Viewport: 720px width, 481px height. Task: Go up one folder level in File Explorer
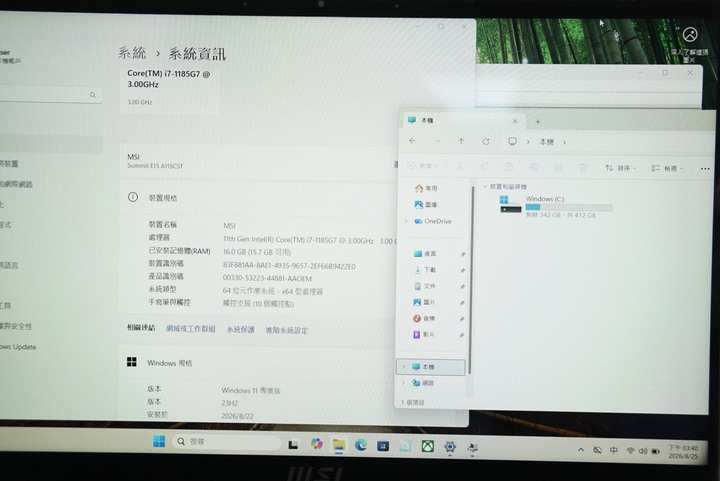coord(461,141)
